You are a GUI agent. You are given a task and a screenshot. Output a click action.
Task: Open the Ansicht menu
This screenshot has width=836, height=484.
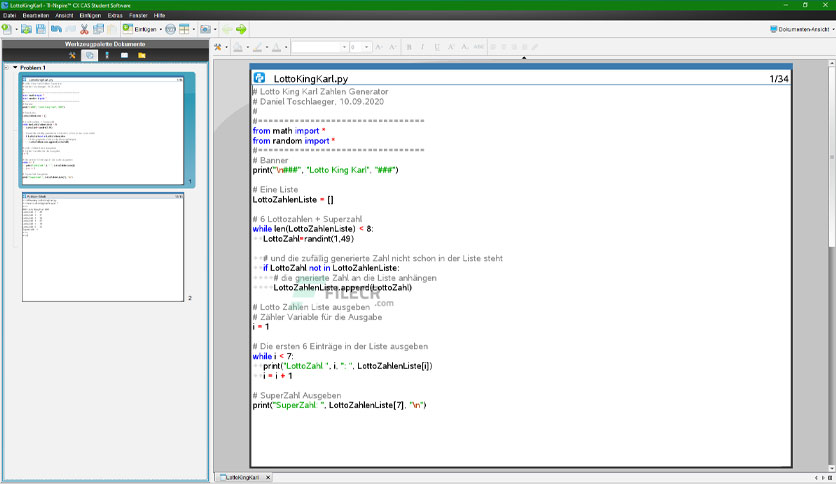(64, 15)
